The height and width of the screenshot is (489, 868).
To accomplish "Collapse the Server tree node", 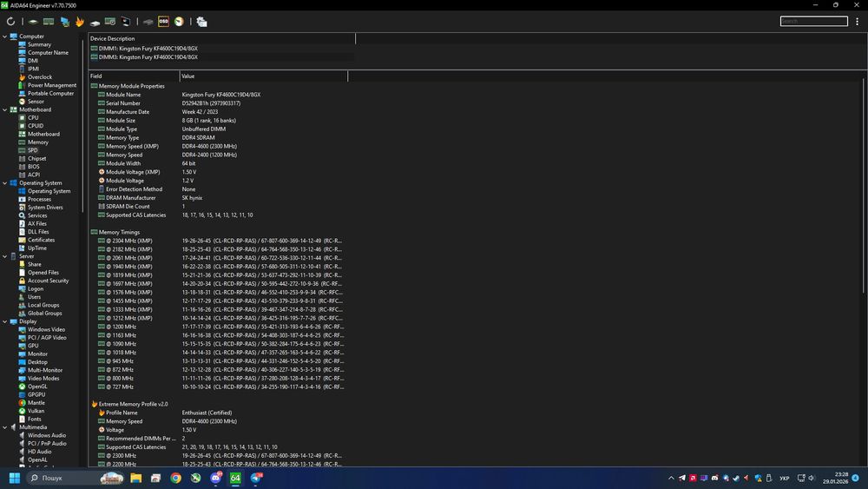I will click(x=4, y=256).
